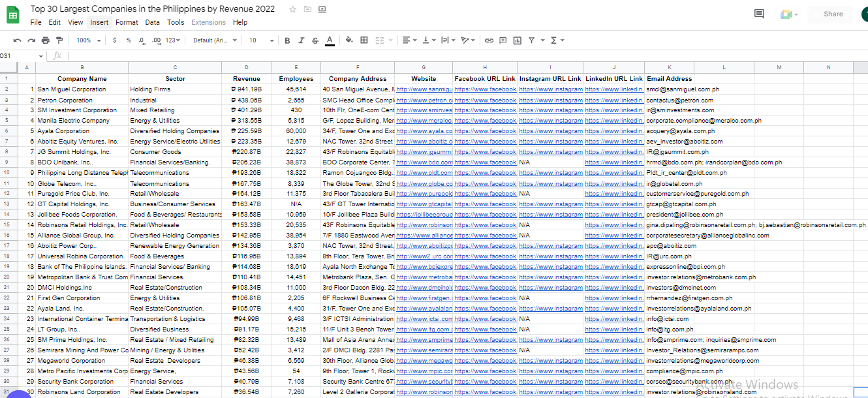Star this spreadsheet document
Viewport: 868px width, 398px height.
click(292, 9)
